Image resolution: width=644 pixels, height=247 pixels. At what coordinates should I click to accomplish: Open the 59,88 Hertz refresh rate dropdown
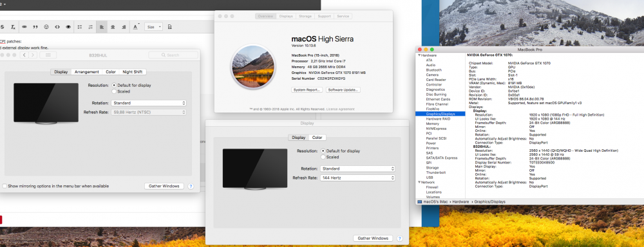pos(149,112)
